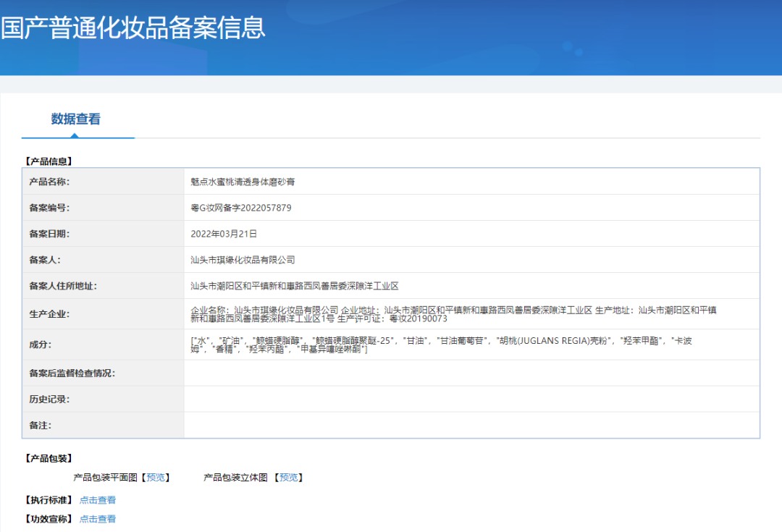Click the 产品包装平面图 label

tap(105, 478)
